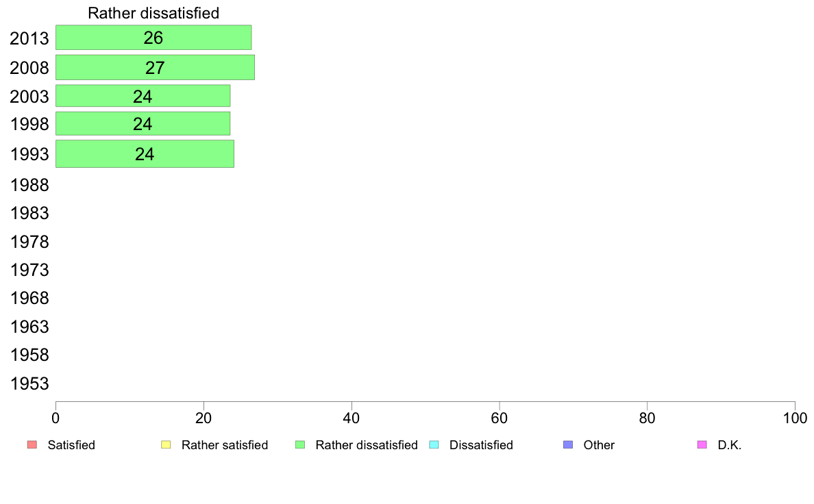The image size is (814, 504).
Task: Click the cyan Dissatisfied legend swatch
Action: (434, 445)
